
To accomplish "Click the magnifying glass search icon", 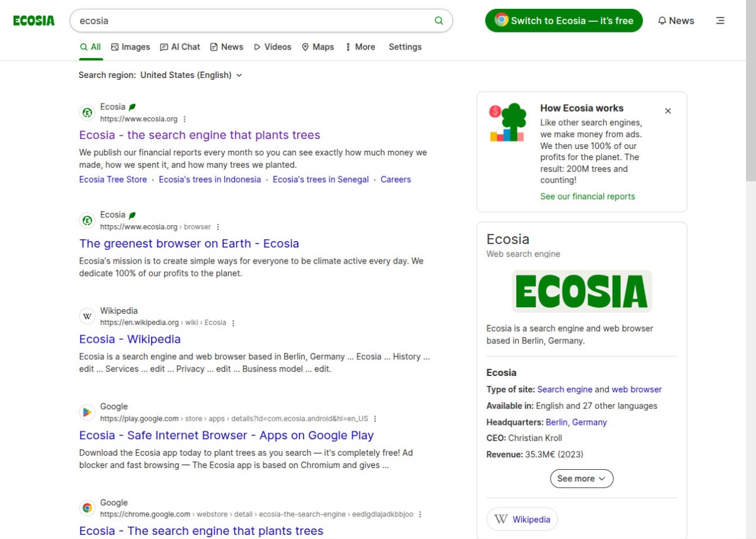I will 439,20.
